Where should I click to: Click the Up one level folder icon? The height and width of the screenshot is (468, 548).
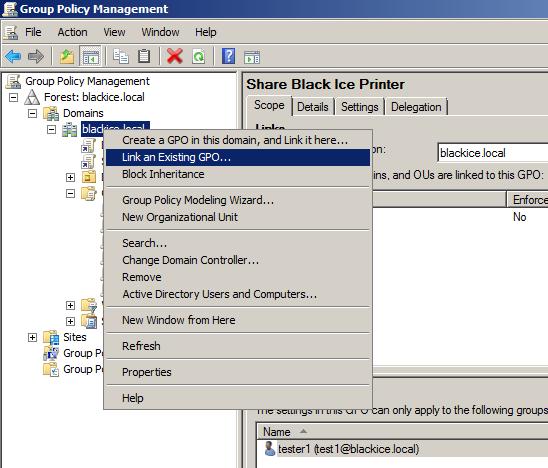pyautogui.click(x=67, y=56)
